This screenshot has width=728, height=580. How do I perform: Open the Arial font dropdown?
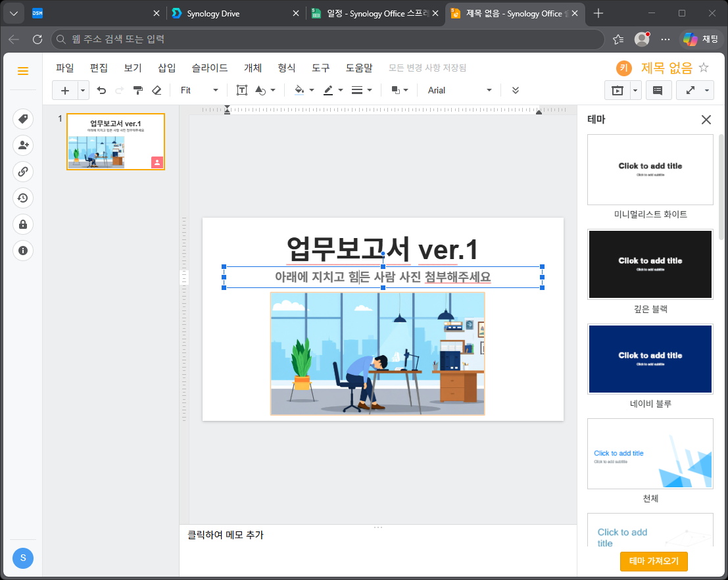pyautogui.click(x=459, y=90)
